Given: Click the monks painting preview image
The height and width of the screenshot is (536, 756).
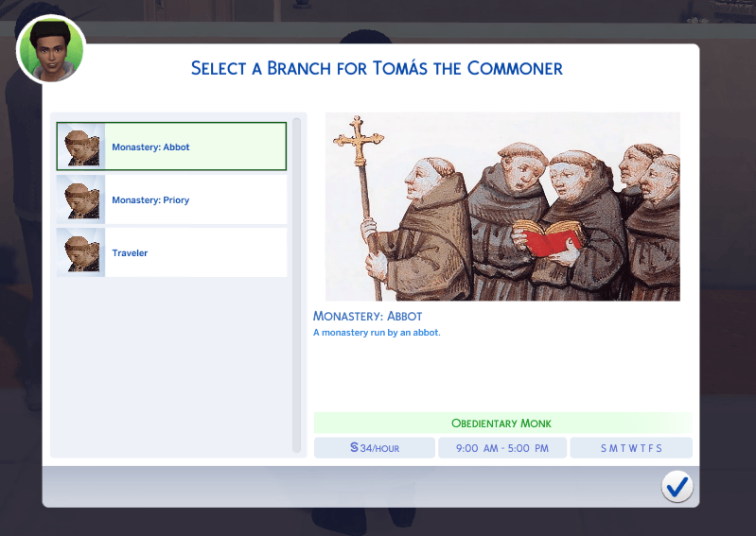Looking at the screenshot, I should pos(502,207).
